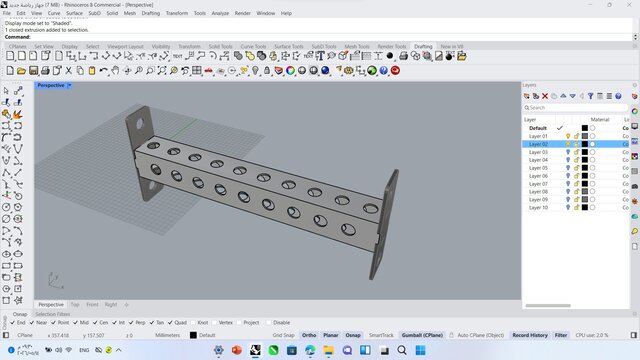Activate the Pan hand tool
This screenshot has width=640, height=360.
click(x=116, y=71)
